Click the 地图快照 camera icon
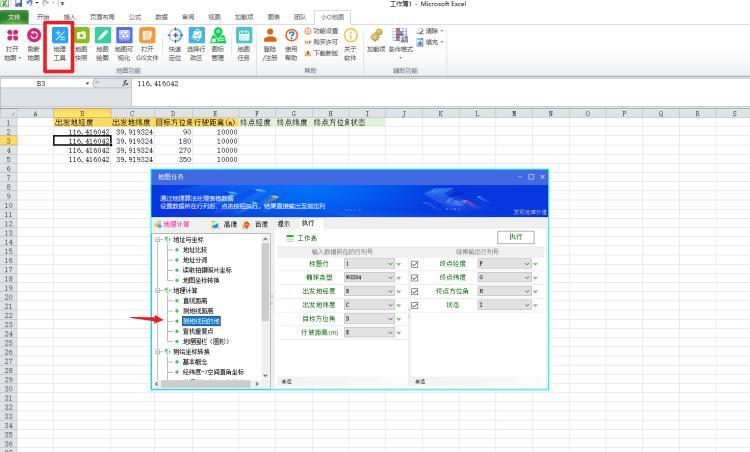750x452 pixels. (x=81, y=46)
